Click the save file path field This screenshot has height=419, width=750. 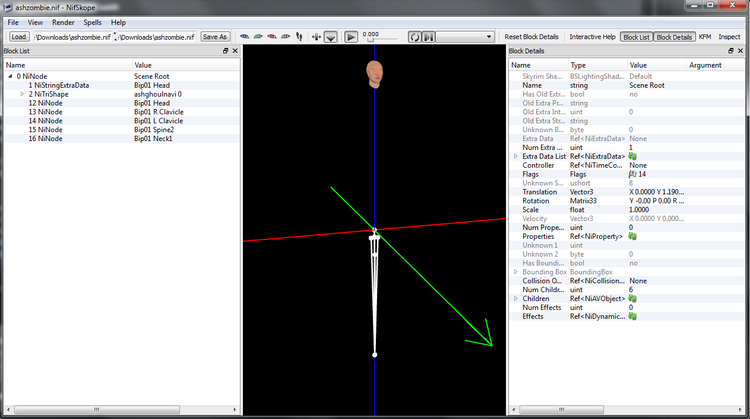coord(157,37)
